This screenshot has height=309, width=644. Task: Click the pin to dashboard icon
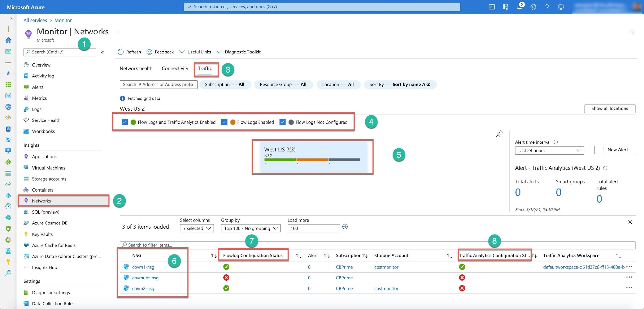point(499,134)
